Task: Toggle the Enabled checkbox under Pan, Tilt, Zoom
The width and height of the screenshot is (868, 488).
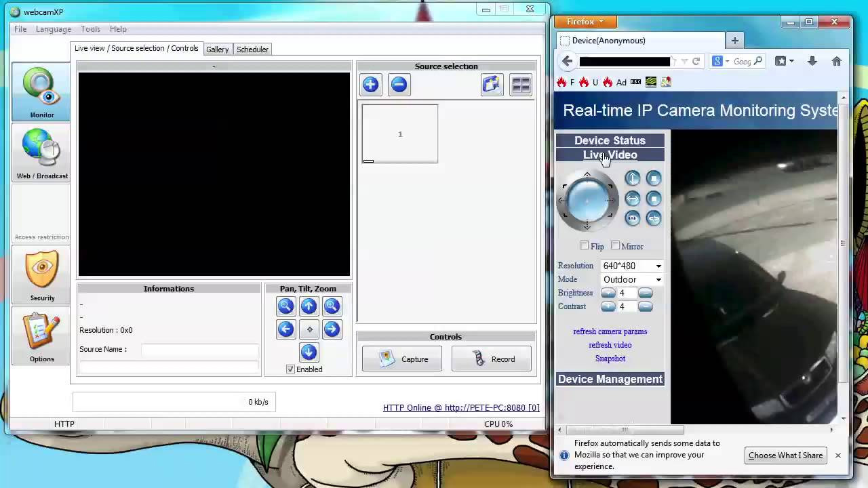Action: (x=291, y=369)
